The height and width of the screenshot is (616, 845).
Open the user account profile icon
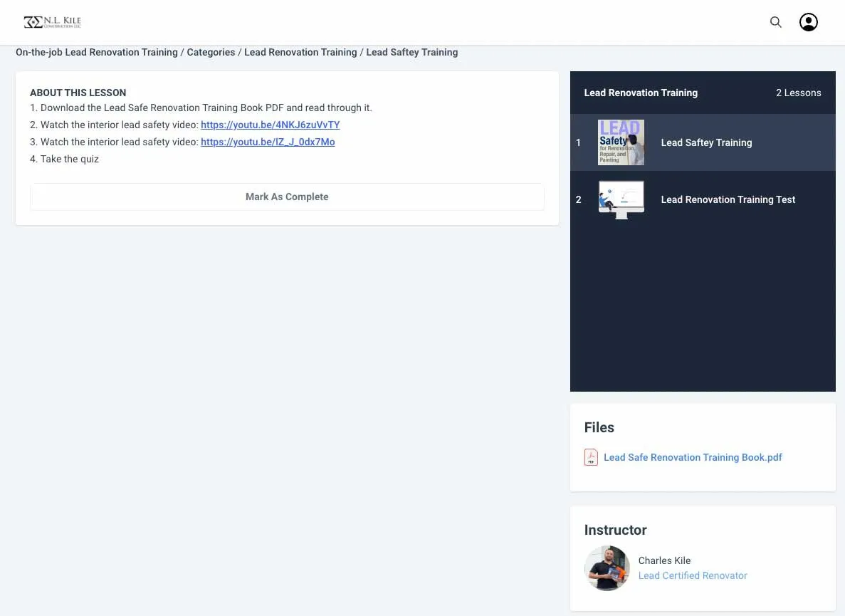tap(808, 22)
